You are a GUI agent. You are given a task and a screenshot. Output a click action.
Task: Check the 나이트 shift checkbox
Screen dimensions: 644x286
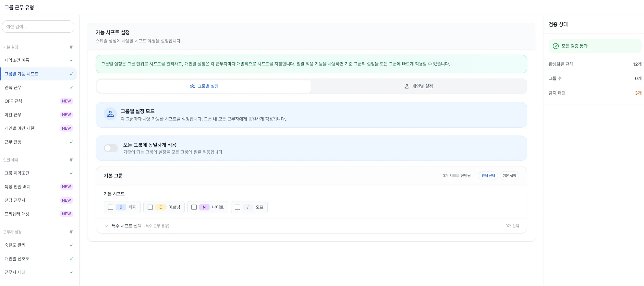point(194,207)
